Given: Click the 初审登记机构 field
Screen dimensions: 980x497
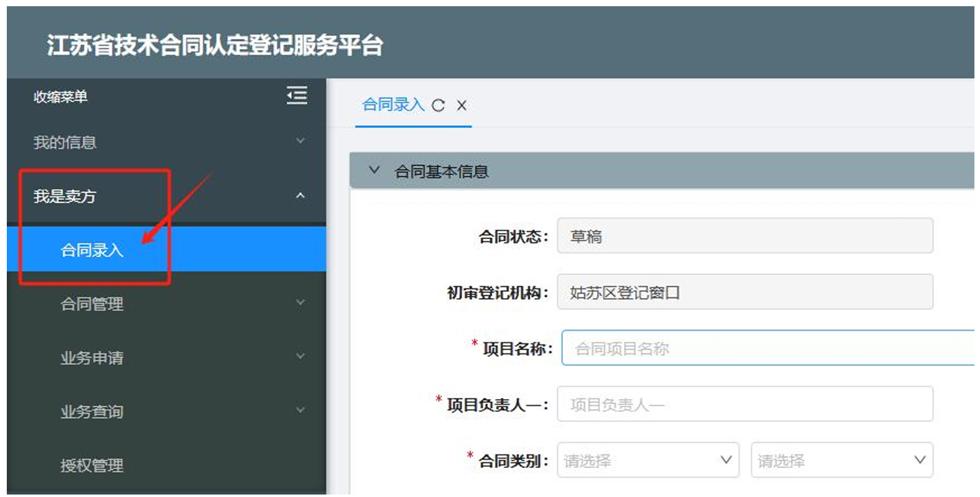Looking at the screenshot, I should point(744,292).
